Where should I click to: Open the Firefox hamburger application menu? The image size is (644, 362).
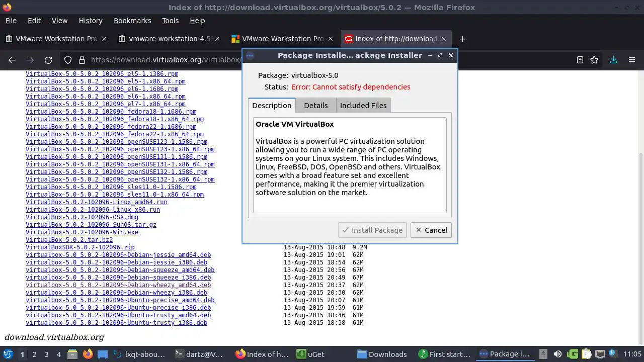tap(632, 60)
